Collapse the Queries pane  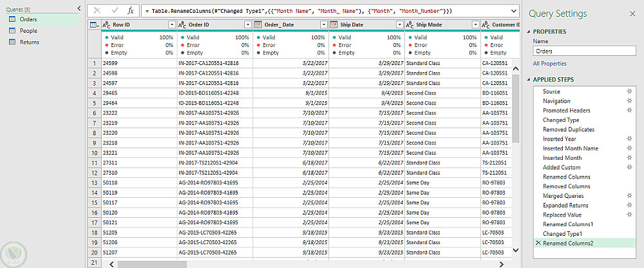(x=79, y=8)
